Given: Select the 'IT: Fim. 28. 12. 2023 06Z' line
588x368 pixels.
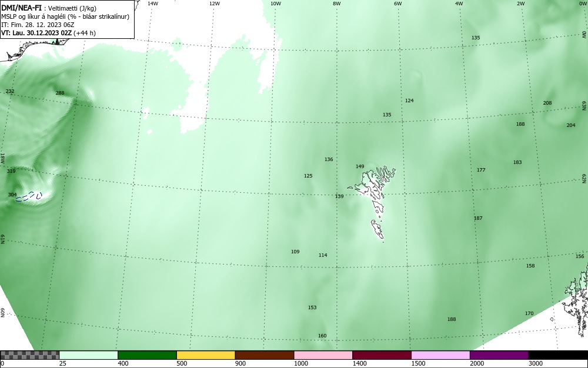Looking at the screenshot, I should pyautogui.click(x=38, y=25).
